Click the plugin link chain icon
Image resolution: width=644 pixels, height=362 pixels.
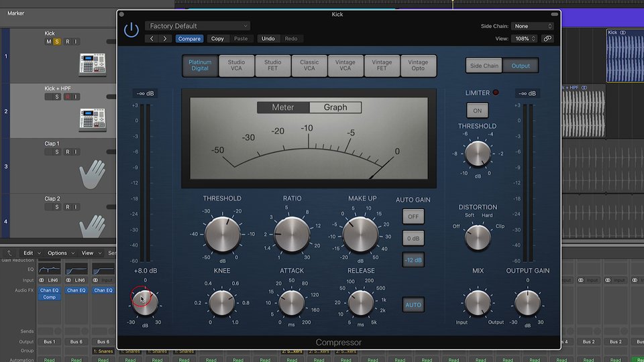pyautogui.click(x=547, y=39)
